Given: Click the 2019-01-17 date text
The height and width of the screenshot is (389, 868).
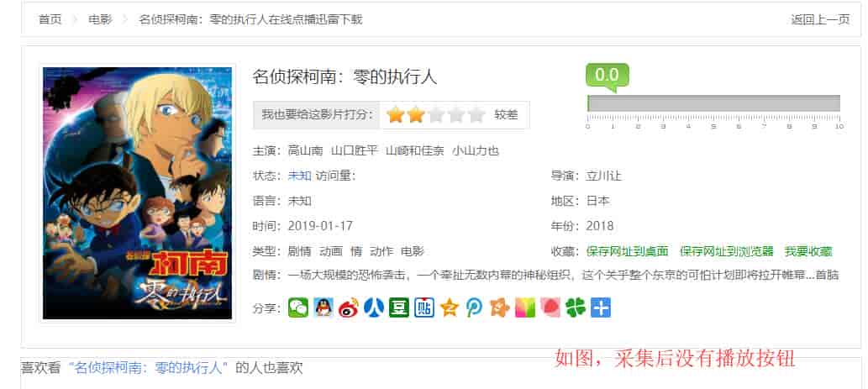Looking at the screenshot, I should (320, 226).
